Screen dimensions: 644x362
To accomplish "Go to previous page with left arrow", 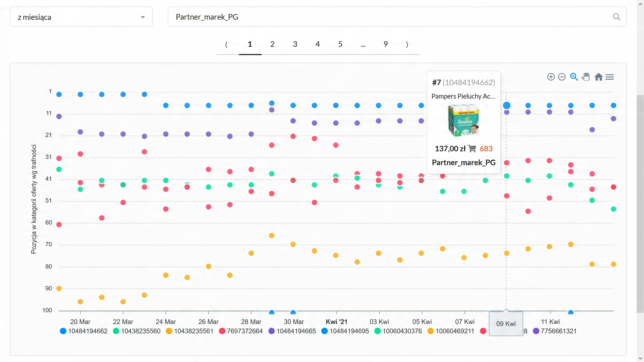I will point(226,44).
